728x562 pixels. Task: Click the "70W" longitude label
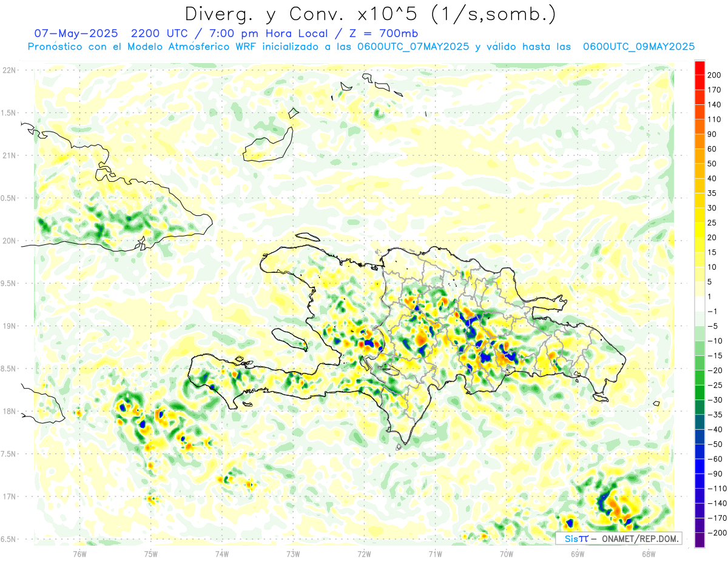coord(506,554)
